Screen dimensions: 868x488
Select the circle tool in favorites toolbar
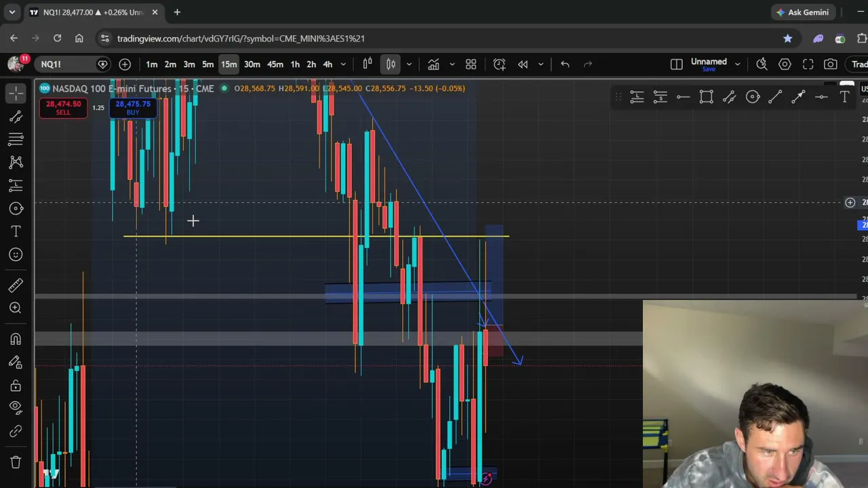coord(753,98)
